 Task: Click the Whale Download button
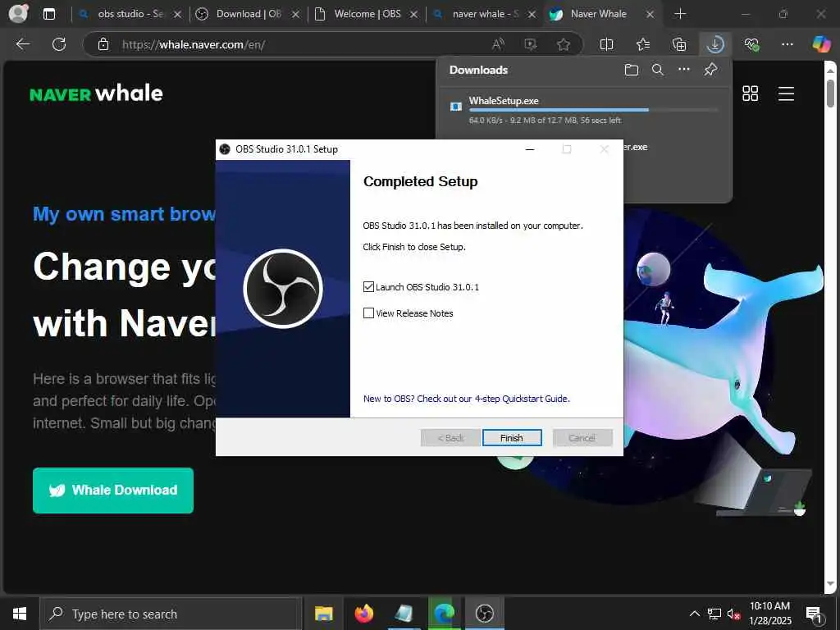[x=113, y=491]
